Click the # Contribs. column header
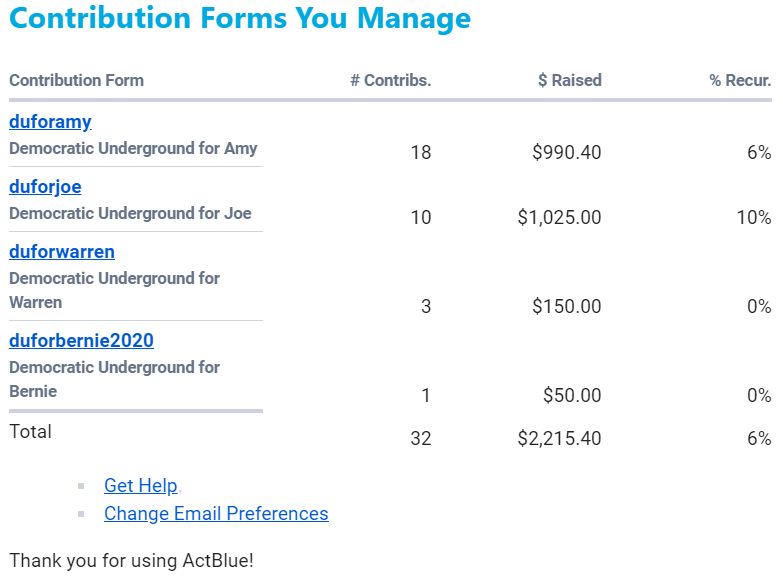783x584 pixels. tap(390, 81)
